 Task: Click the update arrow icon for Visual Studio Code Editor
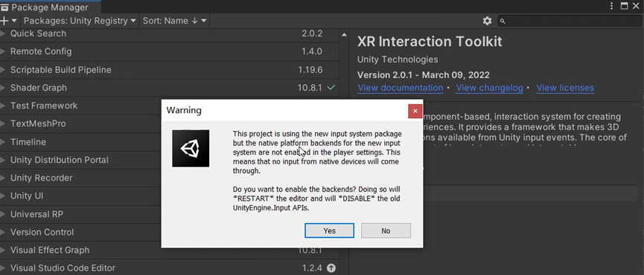tap(331, 268)
